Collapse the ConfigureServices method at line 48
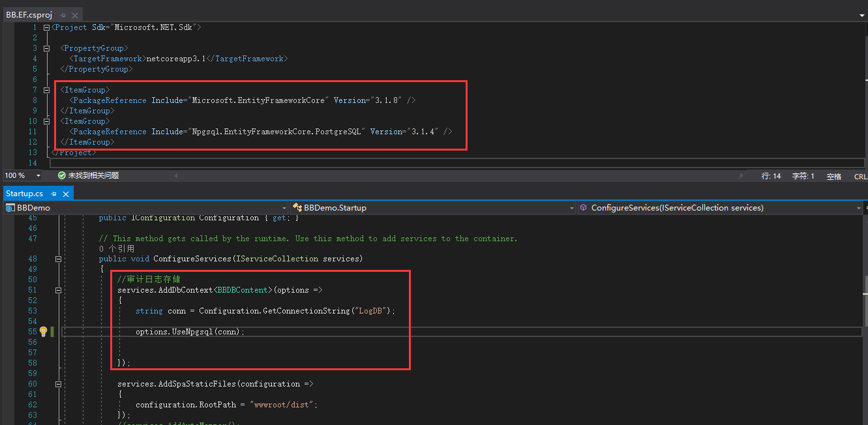 click(x=58, y=259)
